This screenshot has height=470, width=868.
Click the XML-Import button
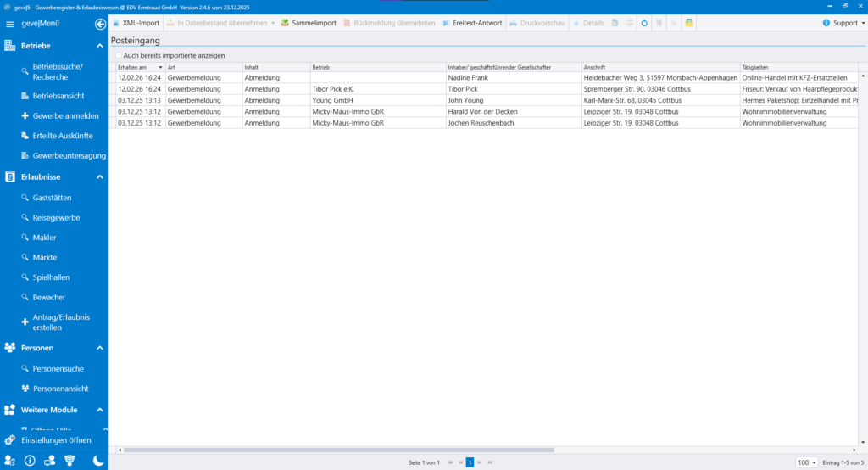pyautogui.click(x=136, y=23)
